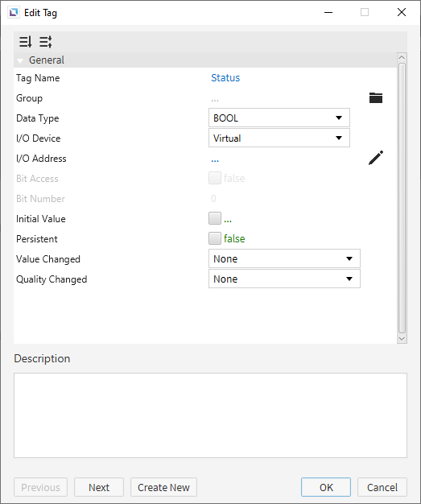Collapse the General section
Image resolution: width=421 pixels, height=504 pixels.
click(x=21, y=60)
